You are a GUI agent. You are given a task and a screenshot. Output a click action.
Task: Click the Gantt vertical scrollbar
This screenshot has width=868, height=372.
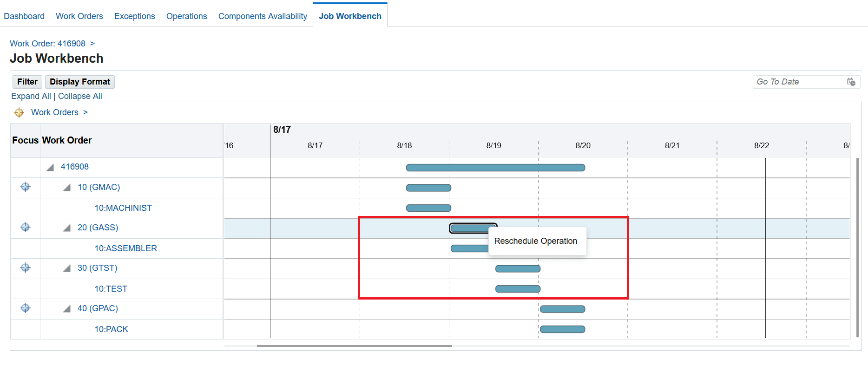click(857, 248)
